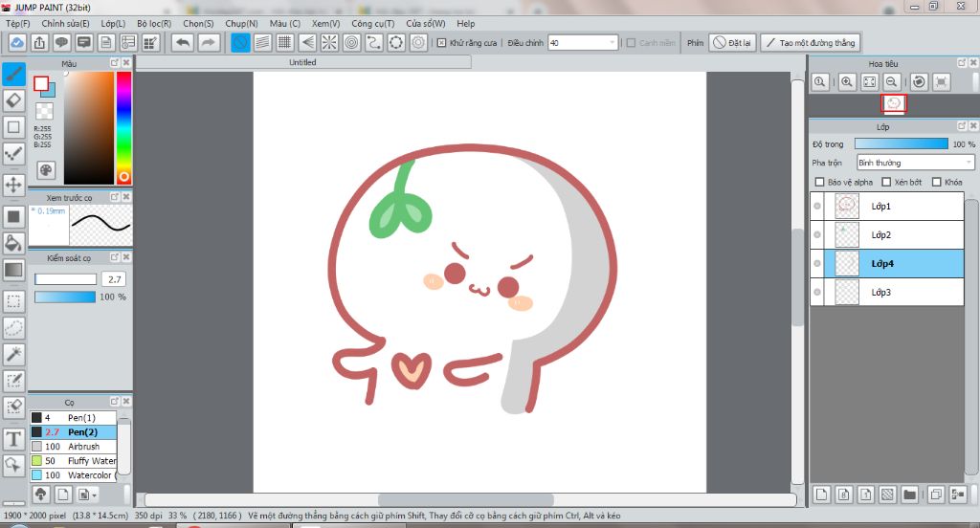Zoom in using Navigator magnifier plus
The image size is (980, 528).
(847, 82)
